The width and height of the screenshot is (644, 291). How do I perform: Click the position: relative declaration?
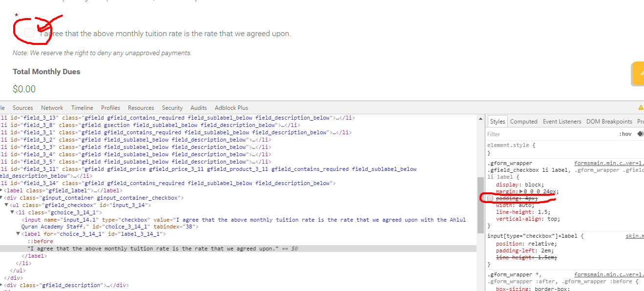click(526, 244)
